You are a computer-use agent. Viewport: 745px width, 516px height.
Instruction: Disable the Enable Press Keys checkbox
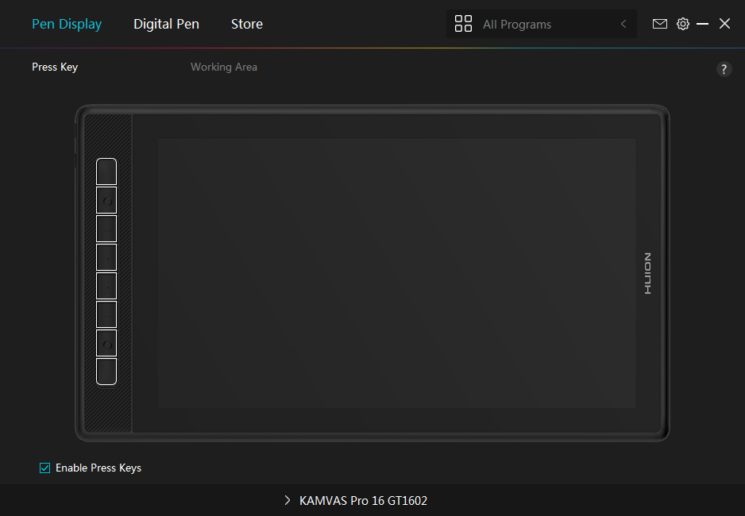pyautogui.click(x=45, y=468)
